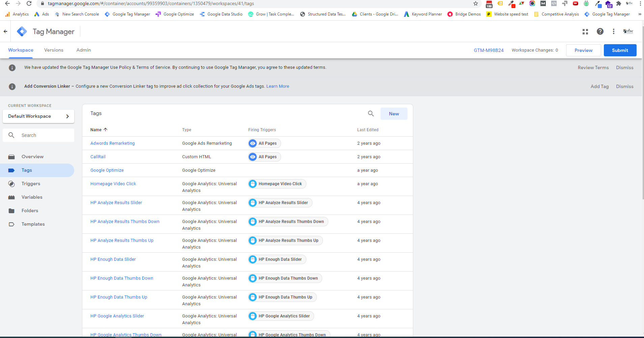Open the HP Enough Data Slider tag
Screen dimensions: 644x338
tap(113, 259)
